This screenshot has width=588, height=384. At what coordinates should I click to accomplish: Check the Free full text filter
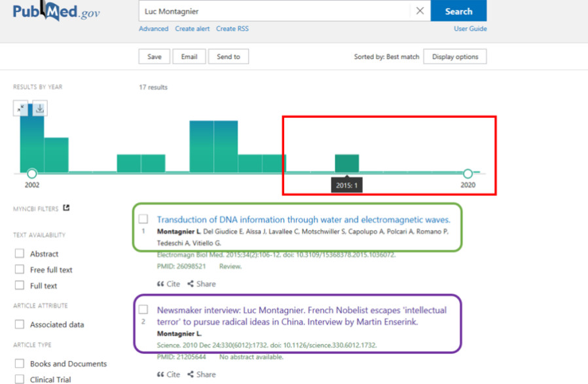(20, 269)
